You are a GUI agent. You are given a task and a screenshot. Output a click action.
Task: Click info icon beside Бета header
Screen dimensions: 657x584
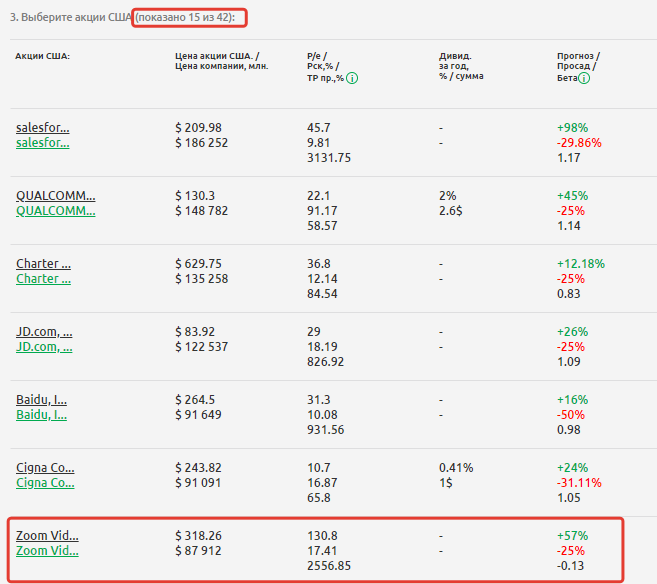pos(583,79)
